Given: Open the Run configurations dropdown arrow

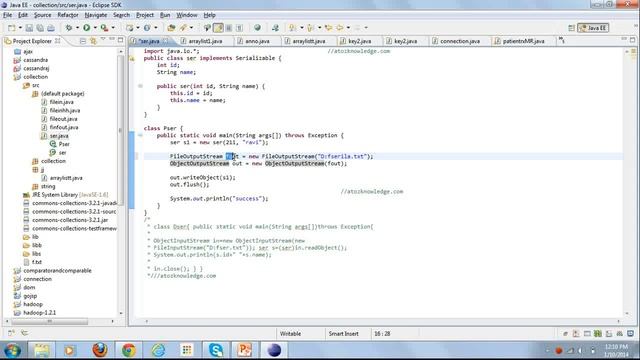Looking at the screenshot, I should 95,28.
